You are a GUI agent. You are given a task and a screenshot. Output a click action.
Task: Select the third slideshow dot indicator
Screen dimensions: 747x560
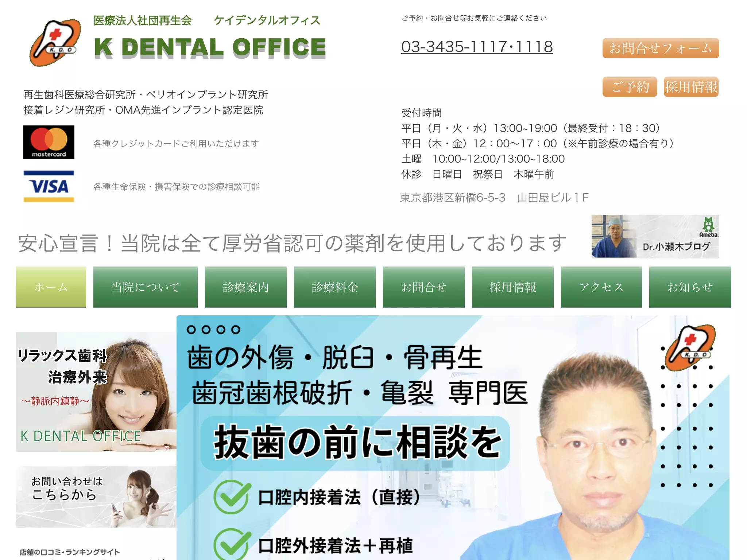(221, 330)
